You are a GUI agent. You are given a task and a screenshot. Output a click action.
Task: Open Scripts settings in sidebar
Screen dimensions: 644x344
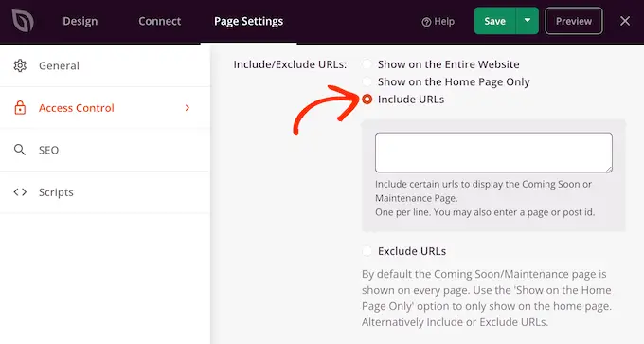[105, 192]
